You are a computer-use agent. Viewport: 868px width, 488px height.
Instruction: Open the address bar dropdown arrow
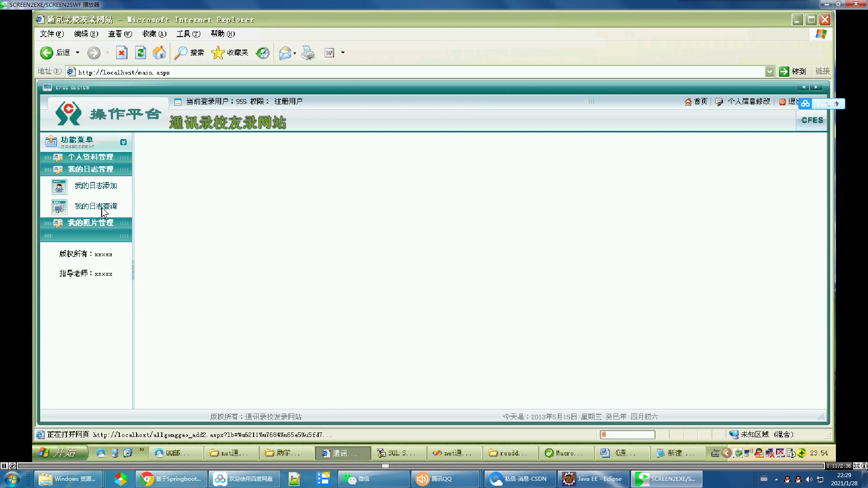pos(769,71)
